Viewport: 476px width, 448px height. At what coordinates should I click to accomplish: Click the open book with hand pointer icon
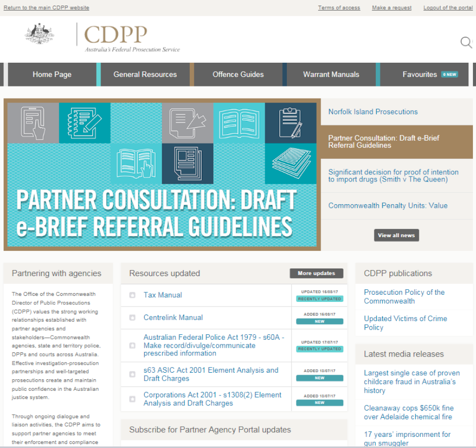[136, 163]
